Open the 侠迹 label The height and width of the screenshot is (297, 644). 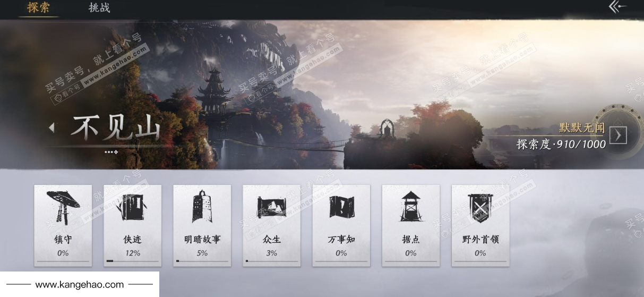[132, 240]
